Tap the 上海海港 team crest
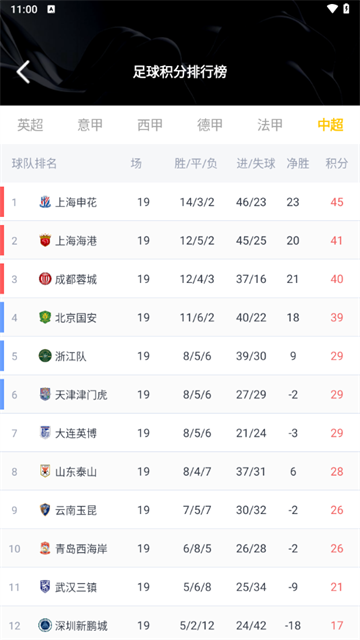This screenshot has height=640, width=360. 45,240
